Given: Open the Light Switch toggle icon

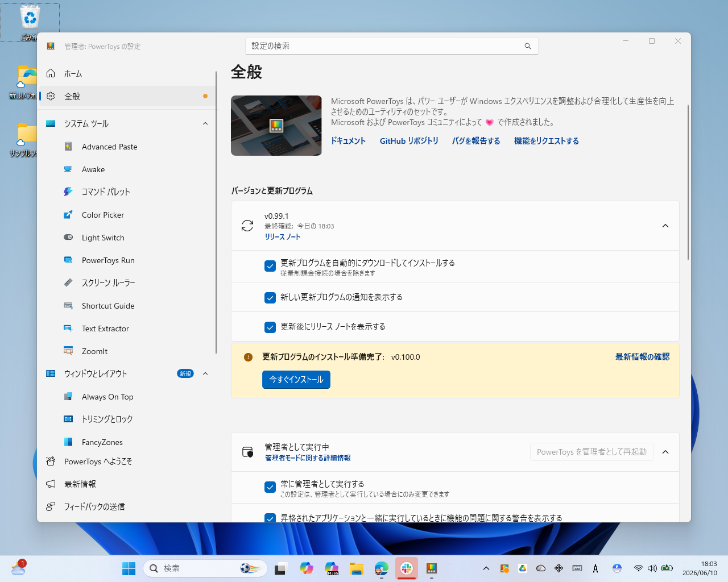Looking at the screenshot, I should coord(68,238).
